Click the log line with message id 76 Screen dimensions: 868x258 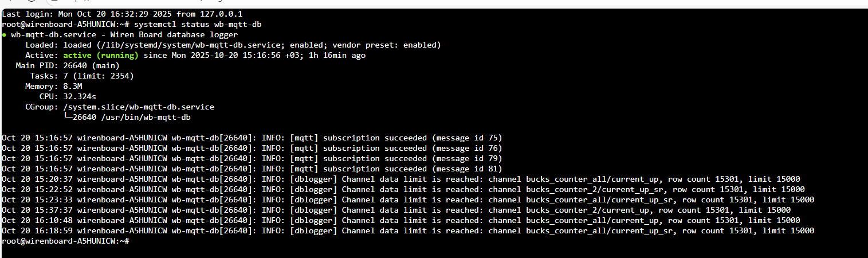click(252, 148)
